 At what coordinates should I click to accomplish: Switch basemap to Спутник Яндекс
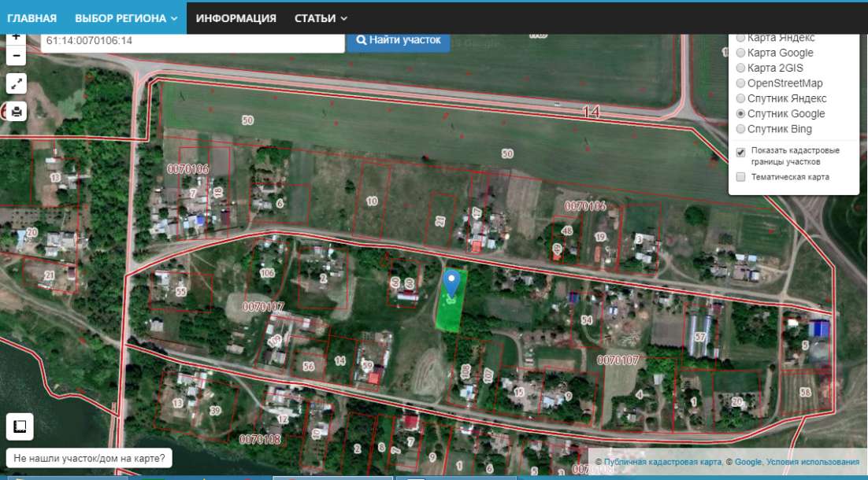740,98
